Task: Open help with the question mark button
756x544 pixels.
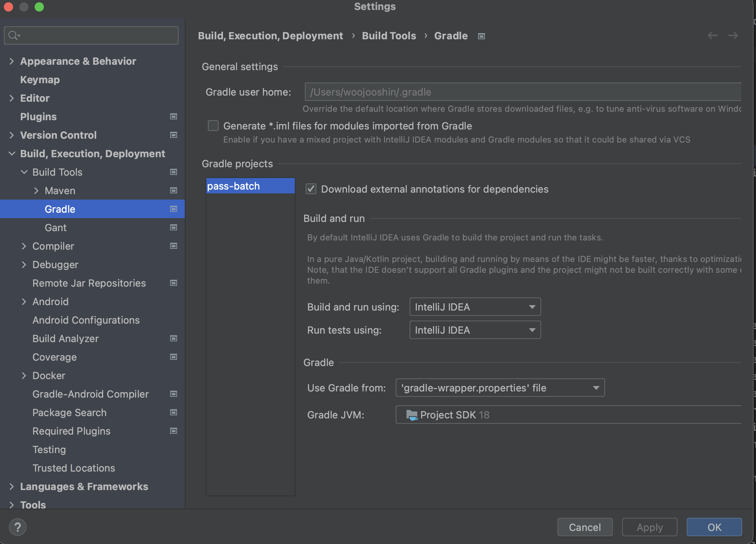Action: tap(18, 527)
